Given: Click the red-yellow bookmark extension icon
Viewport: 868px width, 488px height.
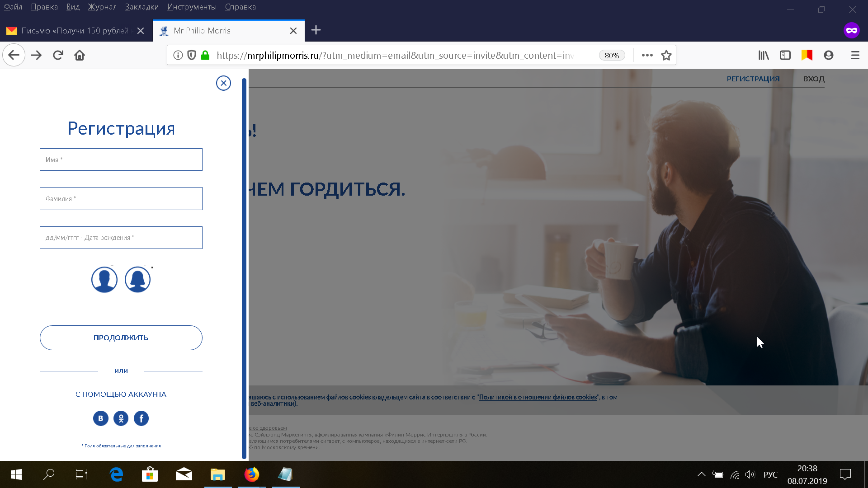Looking at the screenshot, I should (807, 55).
